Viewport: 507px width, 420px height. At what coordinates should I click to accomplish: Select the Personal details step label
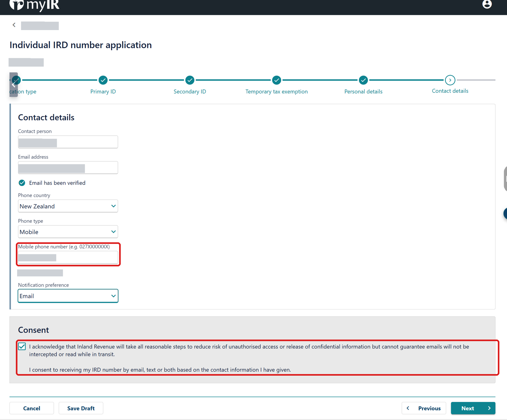coord(363,92)
